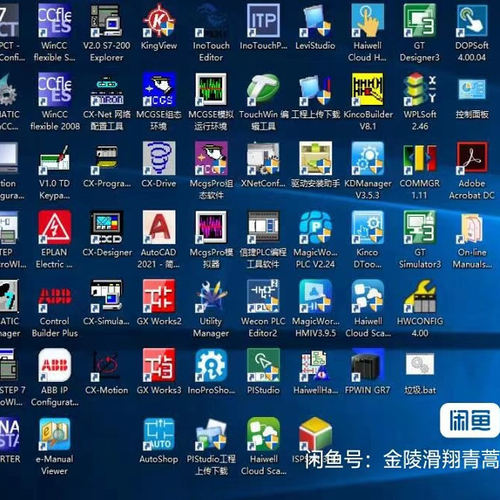Click the HWCONFIG 4.00 icon

tap(420, 296)
